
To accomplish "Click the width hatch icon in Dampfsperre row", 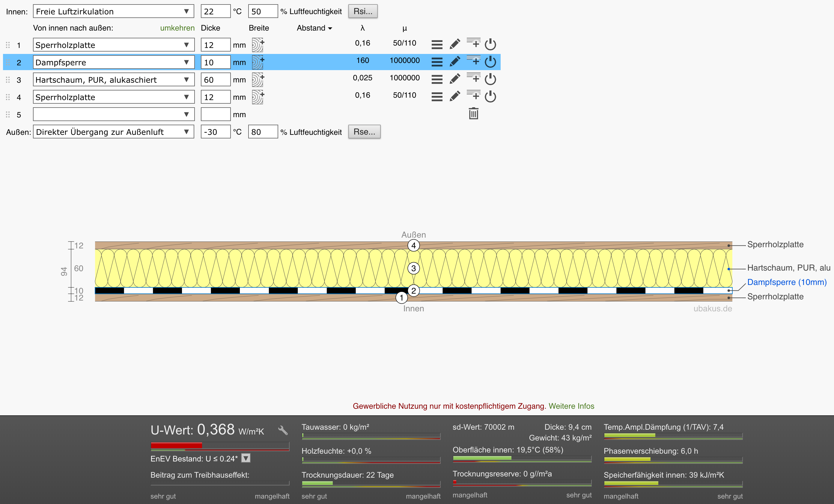I will pos(258,62).
